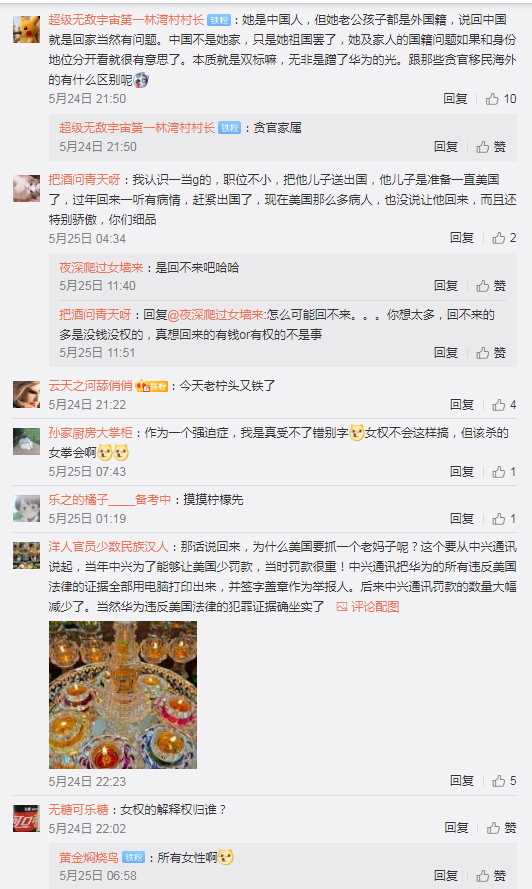This screenshot has height=889, width=532.
Task: Open 孙家厨房大掌柜's username link
Action: pos(90,433)
